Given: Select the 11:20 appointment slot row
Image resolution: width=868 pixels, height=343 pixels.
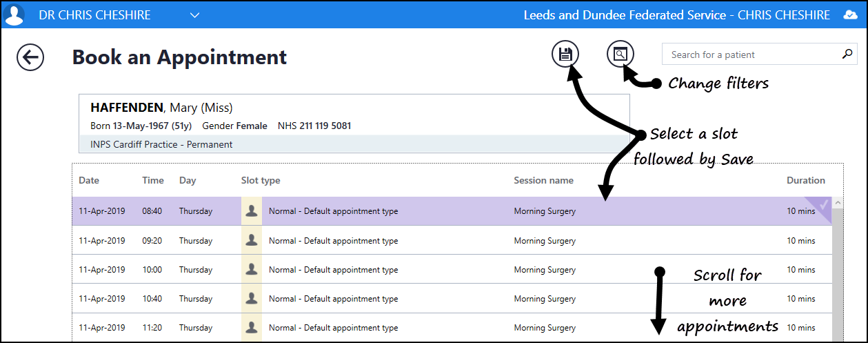Looking at the screenshot, I should point(414,327).
